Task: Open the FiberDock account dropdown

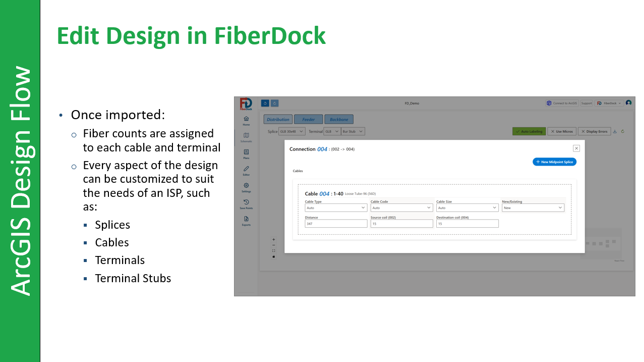Action: 609,103
